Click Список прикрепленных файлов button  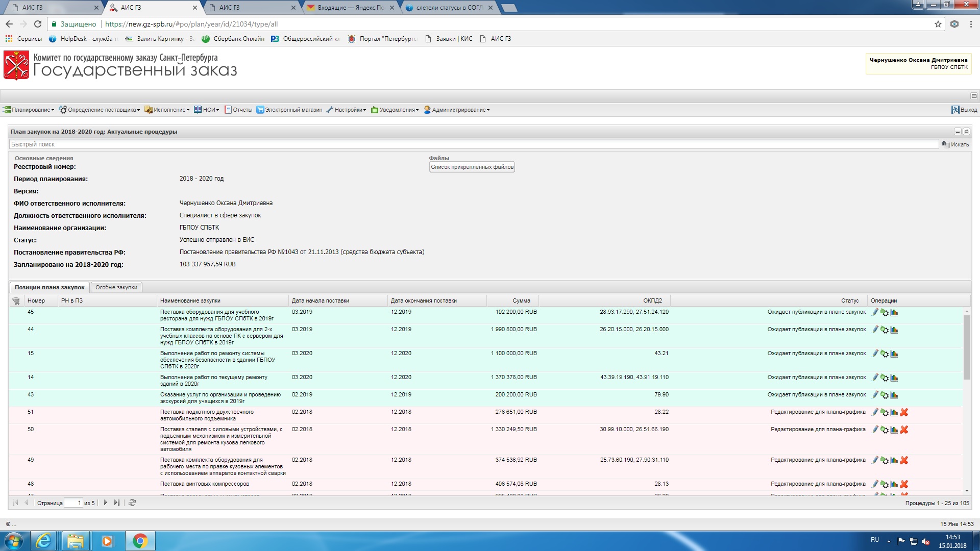472,167
